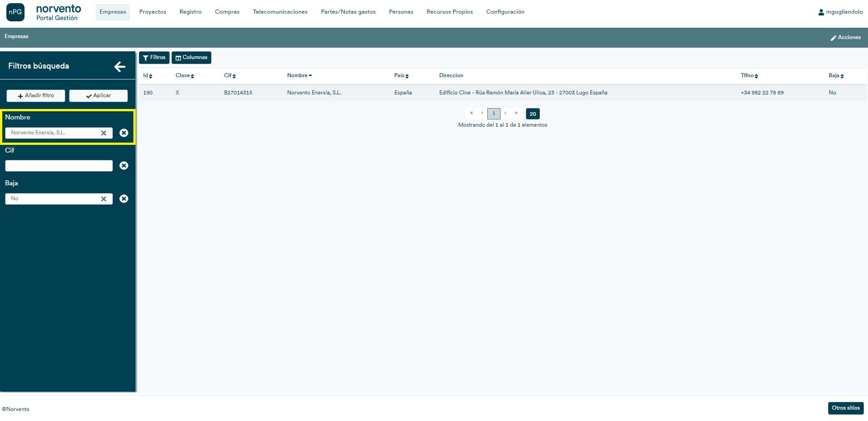The height and width of the screenshot is (421, 868).
Task: Open the Columnas chooser
Action: pos(191,58)
